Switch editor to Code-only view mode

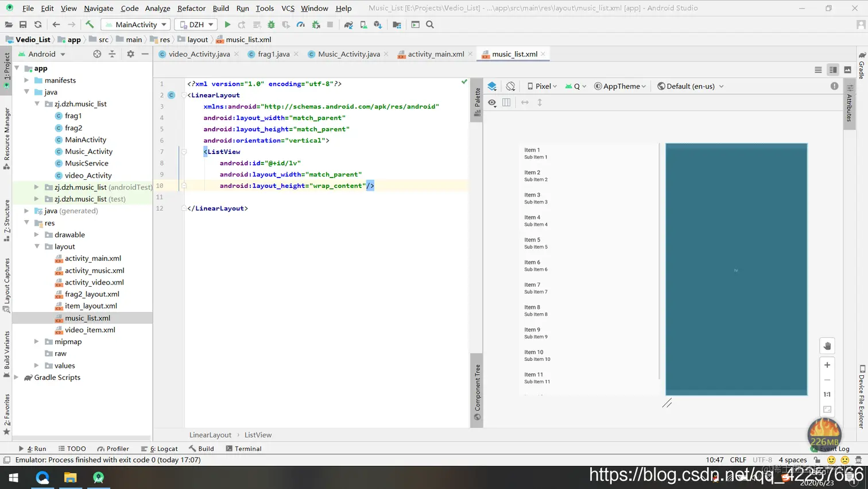pyautogui.click(x=818, y=70)
